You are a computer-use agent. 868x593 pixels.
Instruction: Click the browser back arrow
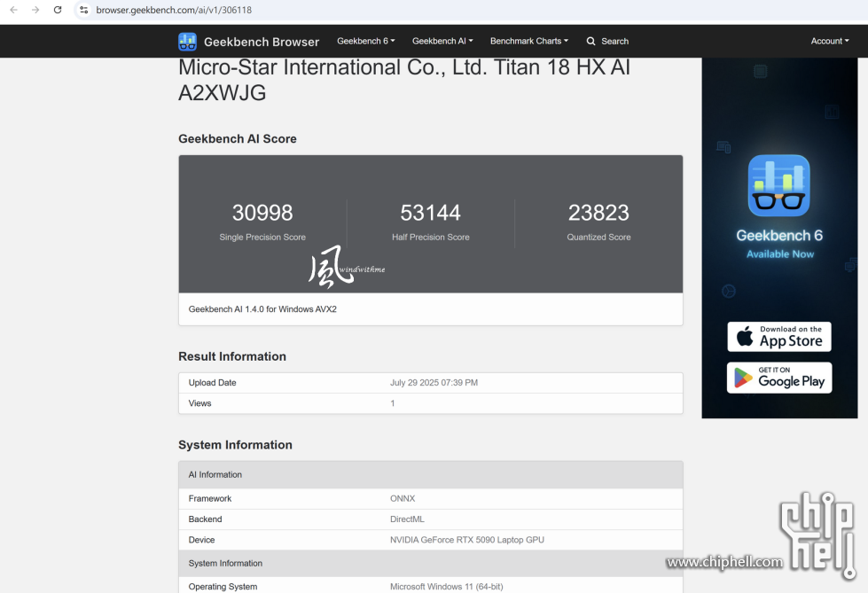(14, 10)
